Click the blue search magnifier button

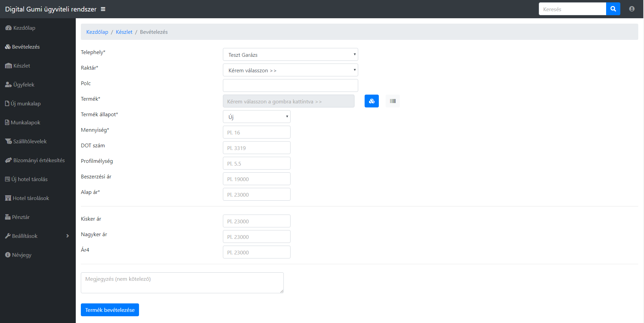pos(613,9)
